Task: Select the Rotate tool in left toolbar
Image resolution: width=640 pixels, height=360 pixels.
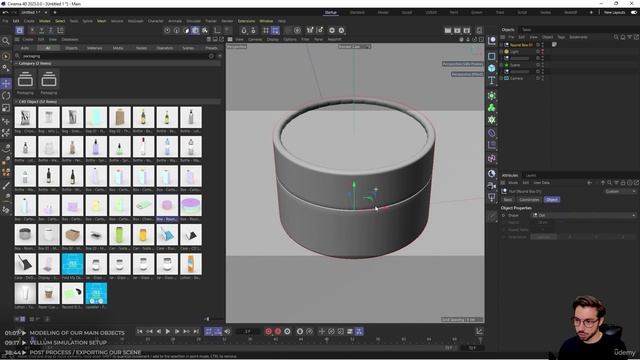Action: (x=6, y=96)
